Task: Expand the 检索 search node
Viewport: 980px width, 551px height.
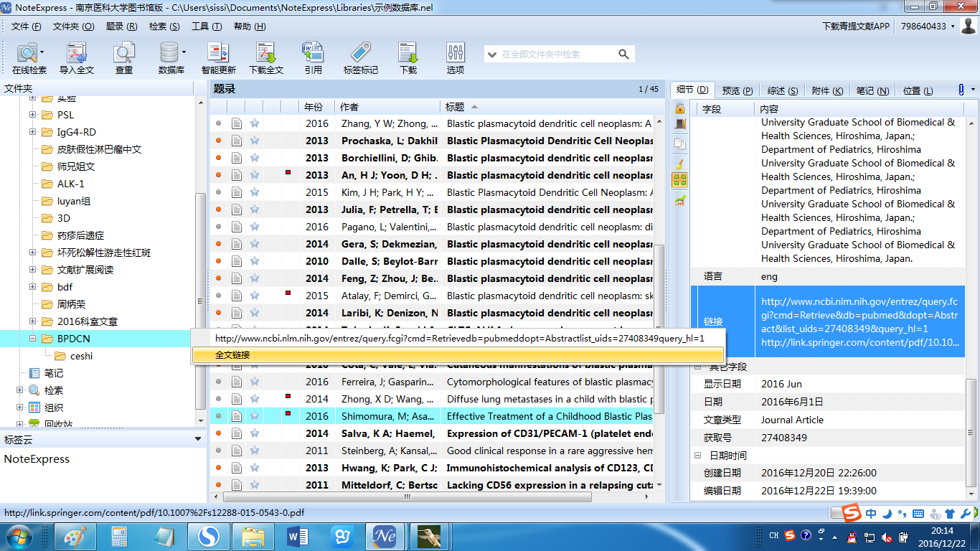Action: pyautogui.click(x=19, y=390)
